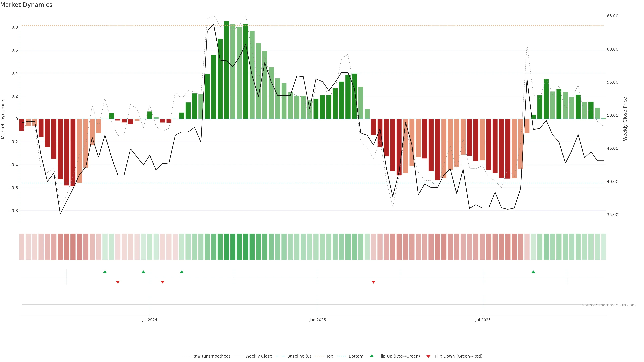
Task: Click the Jul 2024 x-axis label
Action: coord(149,320)
